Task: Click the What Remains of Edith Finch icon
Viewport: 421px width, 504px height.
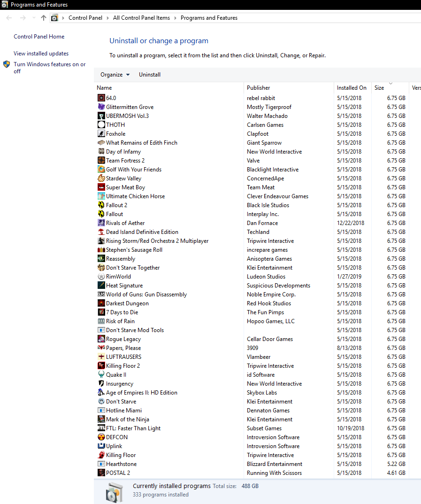Action: tap(101, 142)
